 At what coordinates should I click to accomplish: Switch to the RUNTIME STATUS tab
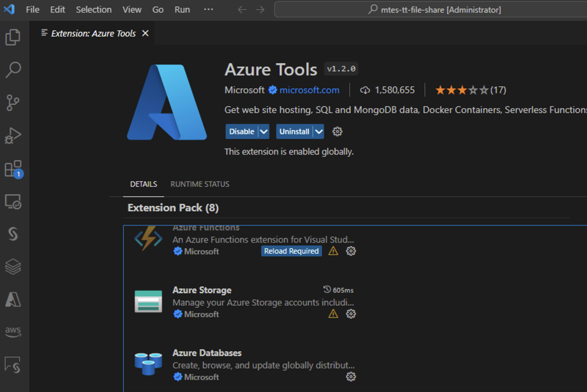[x=199, y=184]
